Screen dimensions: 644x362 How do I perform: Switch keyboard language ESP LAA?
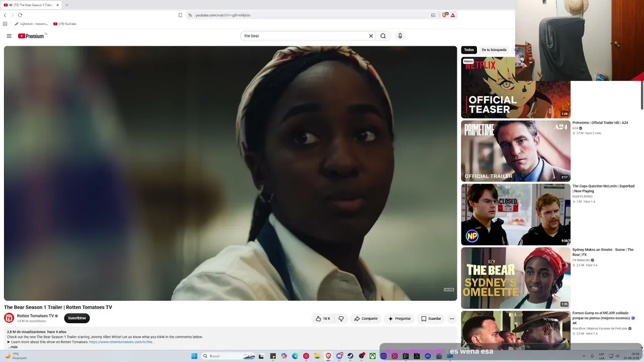602,356
